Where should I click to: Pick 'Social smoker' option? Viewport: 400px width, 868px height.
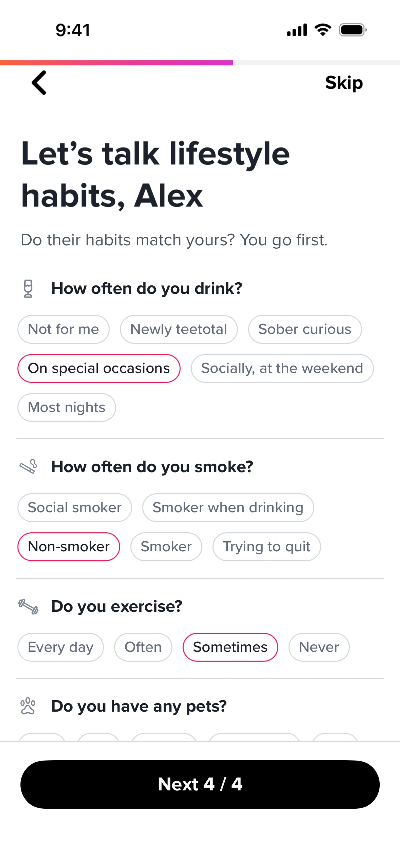click(x=75, y=507)
